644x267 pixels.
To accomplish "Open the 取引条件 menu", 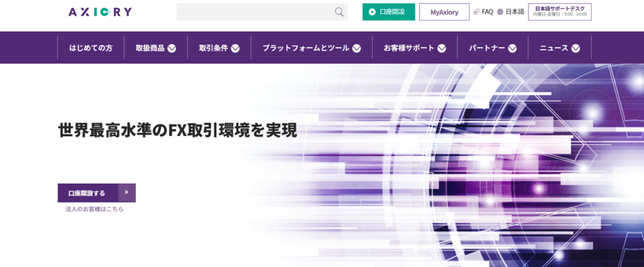I will (214, 48).
